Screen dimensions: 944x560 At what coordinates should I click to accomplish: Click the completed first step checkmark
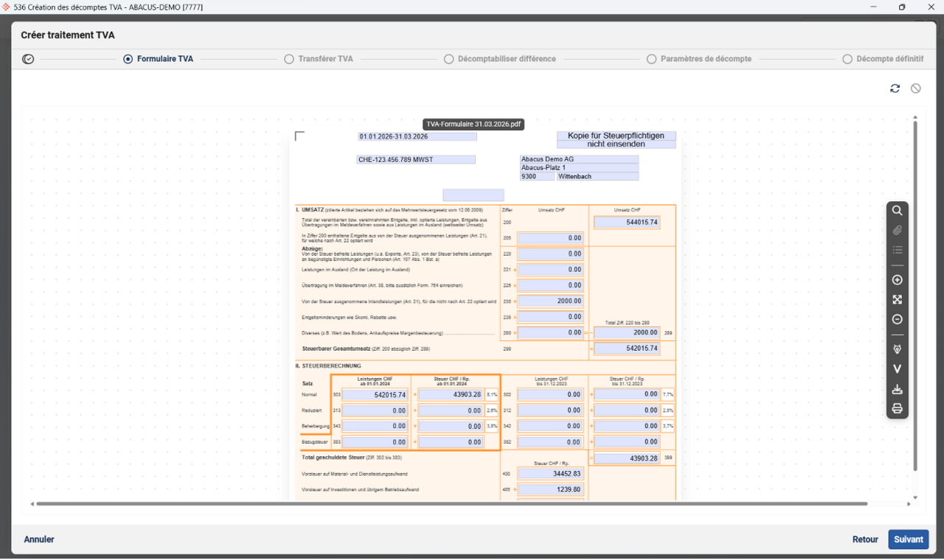[28, 59]
